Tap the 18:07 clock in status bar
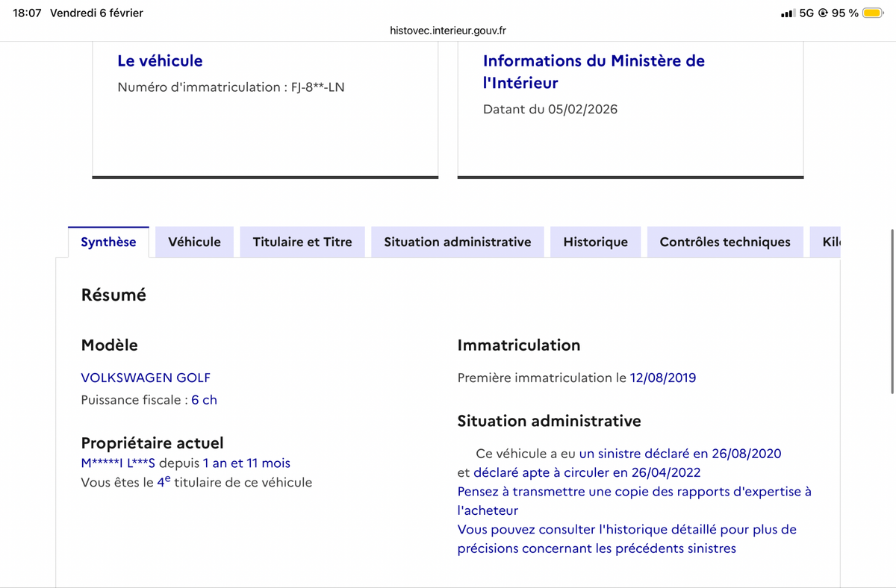The image size is (896, 588). tap(27, 13)
